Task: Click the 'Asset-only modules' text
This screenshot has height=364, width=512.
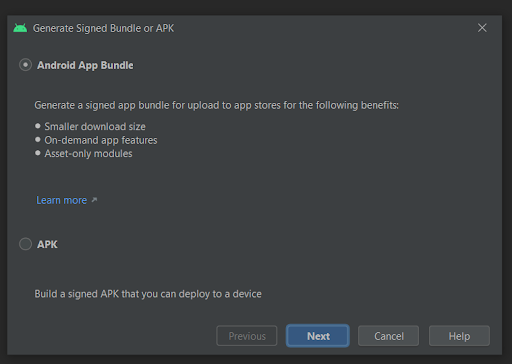Action: click(x=88, y=154)
